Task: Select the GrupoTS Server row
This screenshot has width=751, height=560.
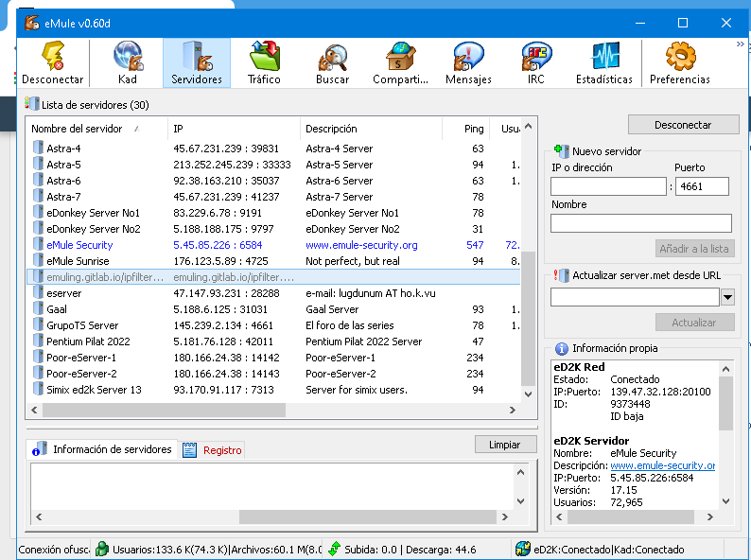Action: 273,325
